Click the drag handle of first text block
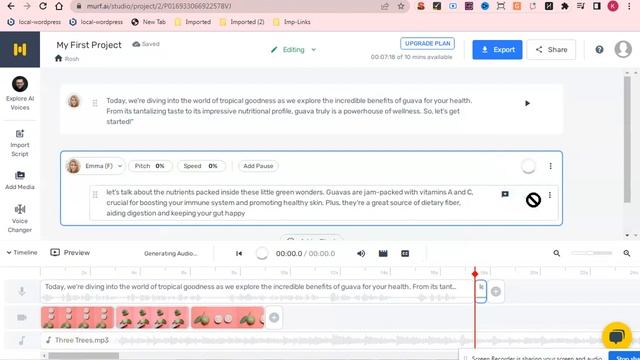Screen dimensions: 640x360 (x=95, y=103)
